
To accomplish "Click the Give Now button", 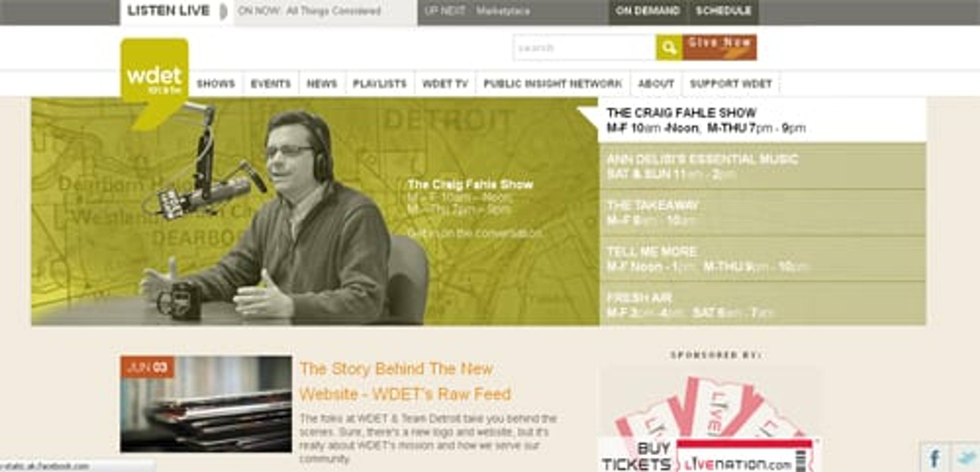I will (x=719, y=47).
